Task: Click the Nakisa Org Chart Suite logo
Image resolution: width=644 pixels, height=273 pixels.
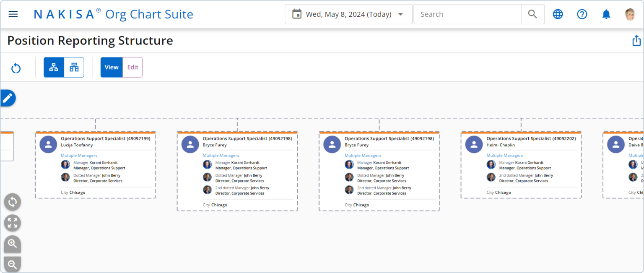Action: pyautogui.click(x=113, y=14)
